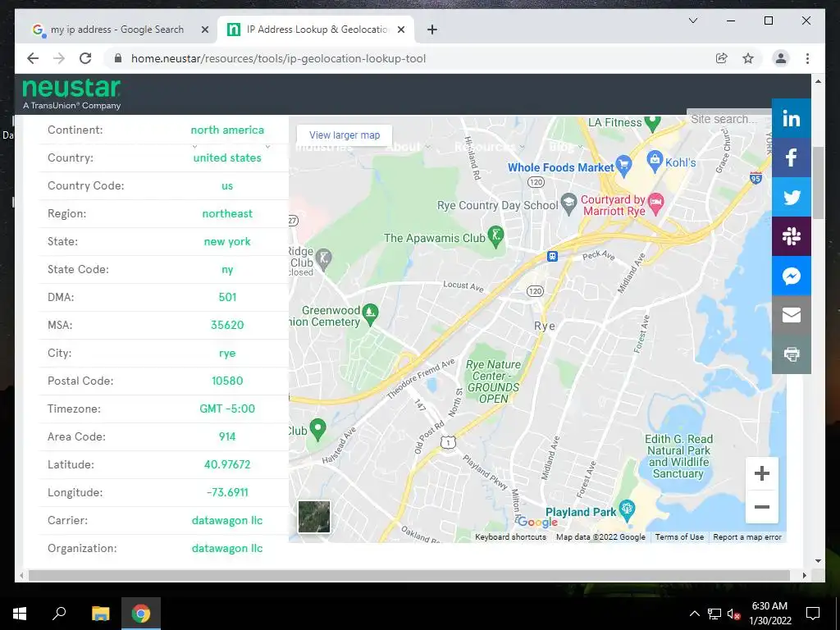Screen dimensions: 840x630
Task: Click State value new york
Action: click(227, 242)
